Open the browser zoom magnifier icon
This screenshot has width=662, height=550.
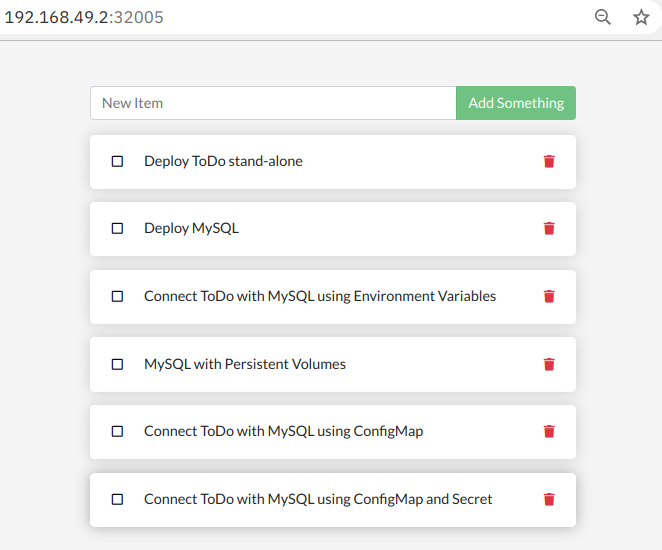click(603, 17)
